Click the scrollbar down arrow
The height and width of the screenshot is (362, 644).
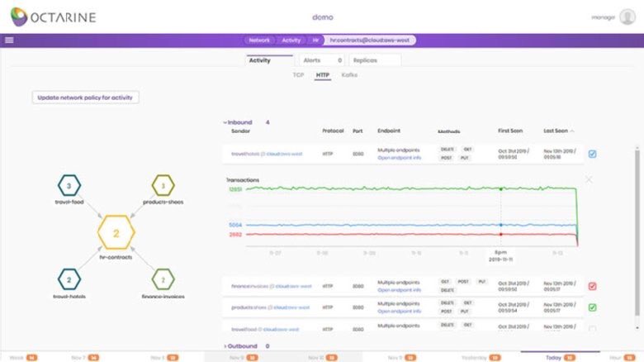[x=637, y=328]
